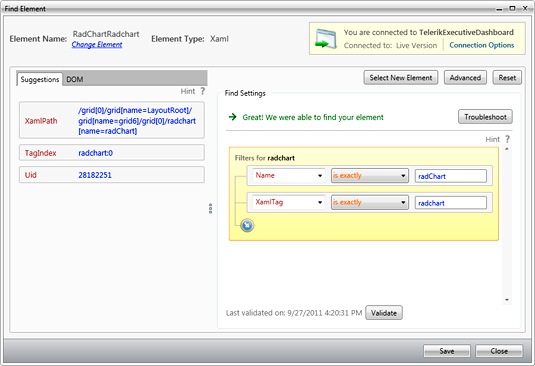This screenshot has height=366, width=535.
Task: Click scroll up arrow of filters panel
Action: (507, 149)
